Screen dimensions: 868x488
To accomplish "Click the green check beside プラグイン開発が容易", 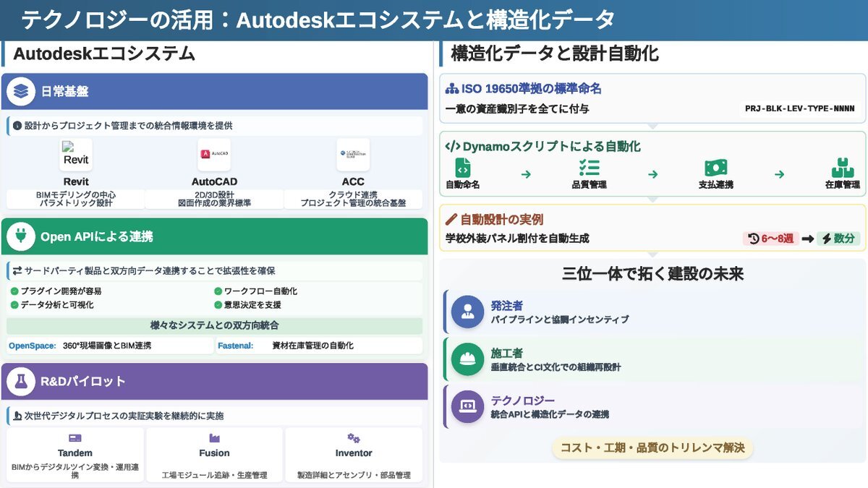I will (x=14, y=291).
